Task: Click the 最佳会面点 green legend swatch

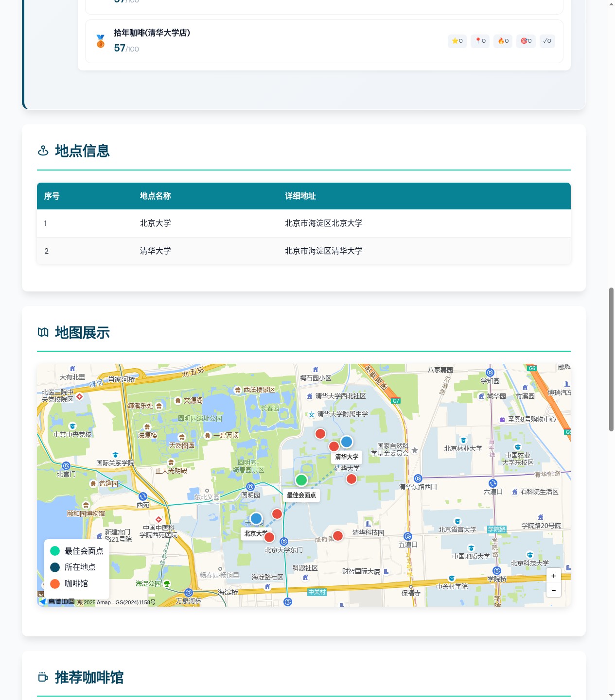Action: (55, 551)
